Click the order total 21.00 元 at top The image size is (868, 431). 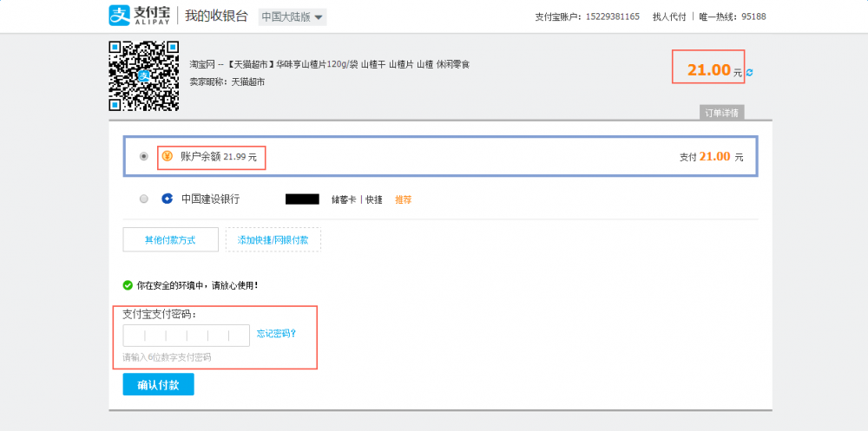[x=714, y=70]
